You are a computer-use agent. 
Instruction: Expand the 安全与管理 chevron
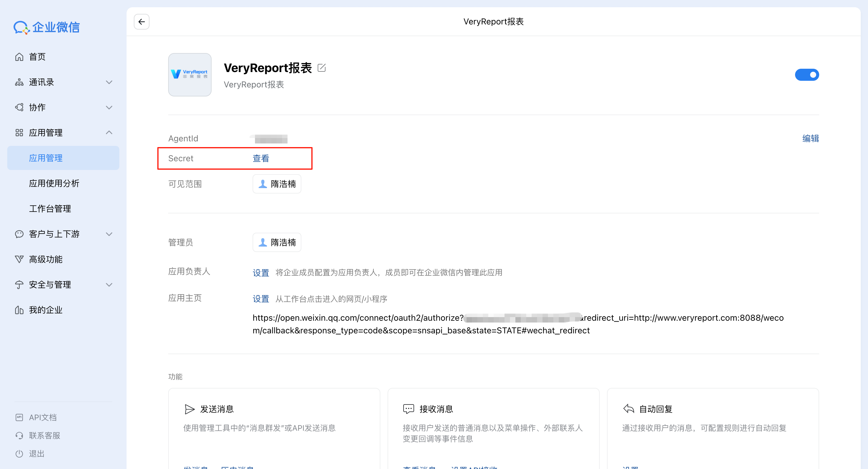[x=109, y=285]
